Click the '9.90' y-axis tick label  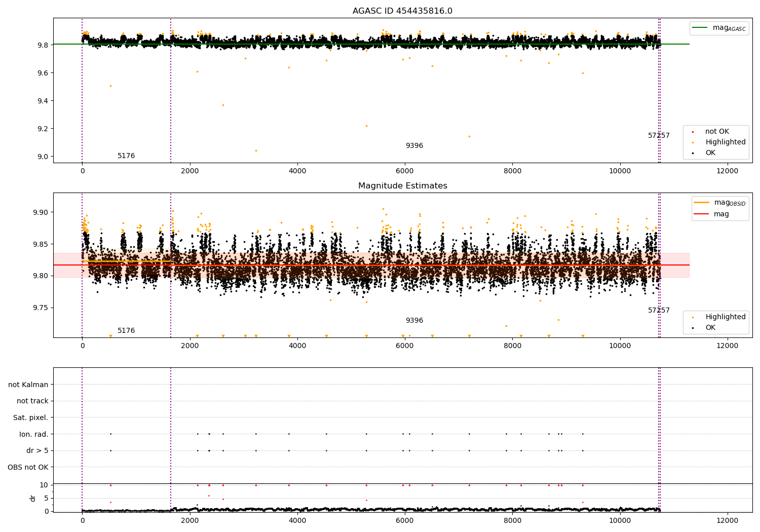41,212
